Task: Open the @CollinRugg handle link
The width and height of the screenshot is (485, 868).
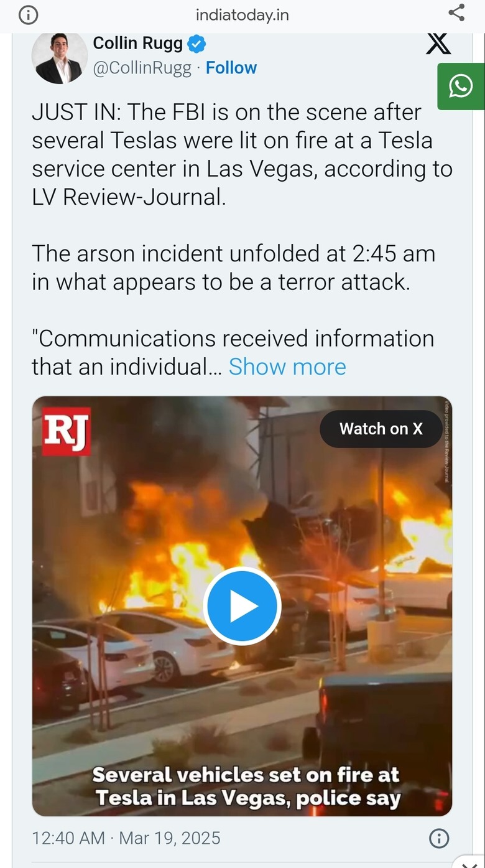Action: pyautogui.click(x=142, y=68)
